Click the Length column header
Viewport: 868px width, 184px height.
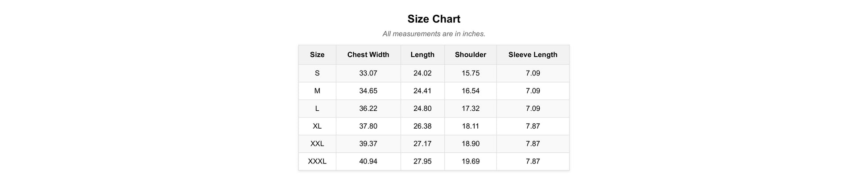[422, 54]
